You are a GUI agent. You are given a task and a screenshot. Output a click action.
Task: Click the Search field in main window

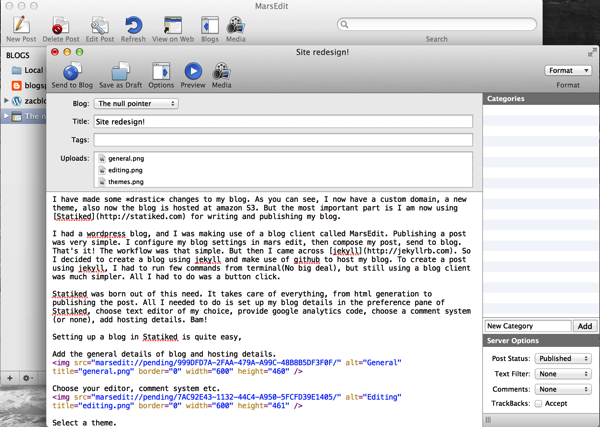tap(437, 24)
